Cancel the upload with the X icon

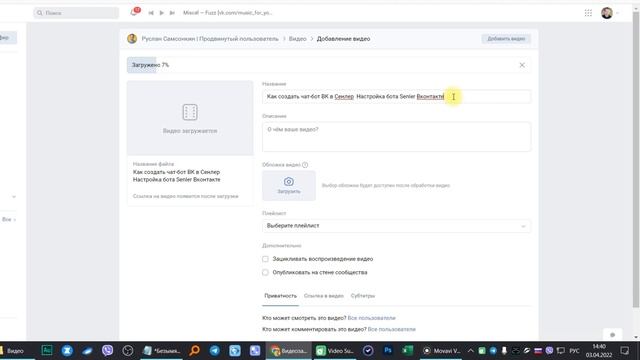point(522,65)
